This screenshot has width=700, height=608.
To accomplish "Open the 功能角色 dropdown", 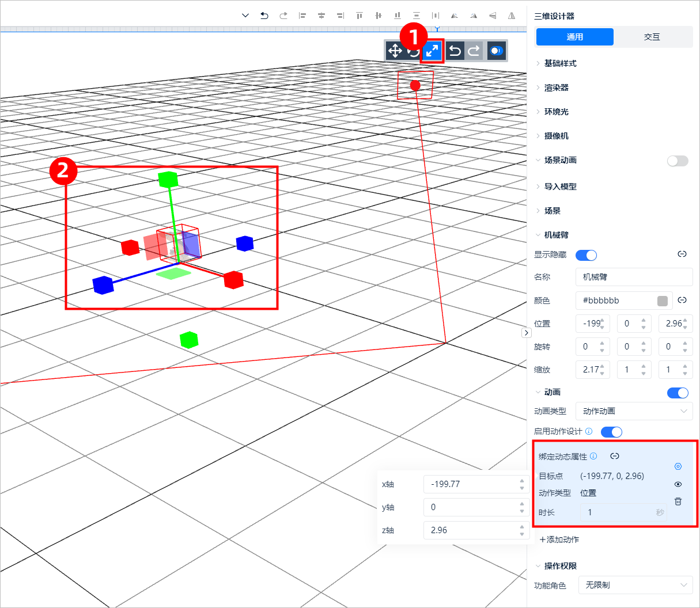I will point(635,585).
